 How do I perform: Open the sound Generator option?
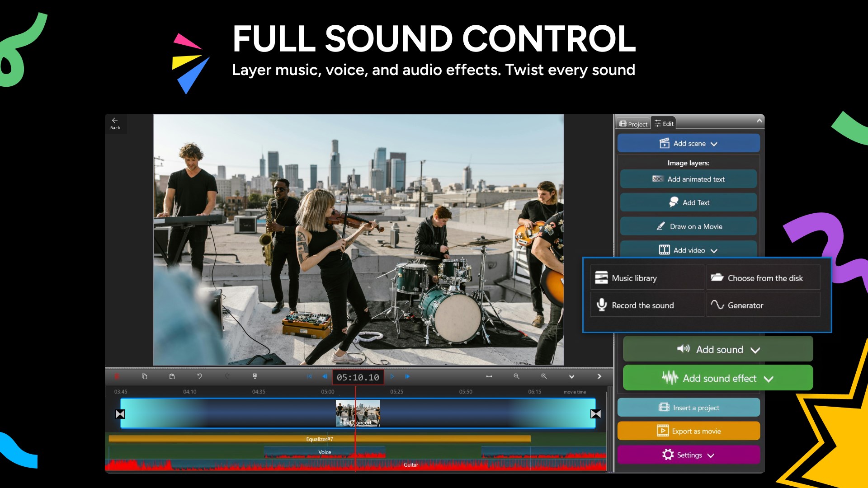tap(764, 305)
